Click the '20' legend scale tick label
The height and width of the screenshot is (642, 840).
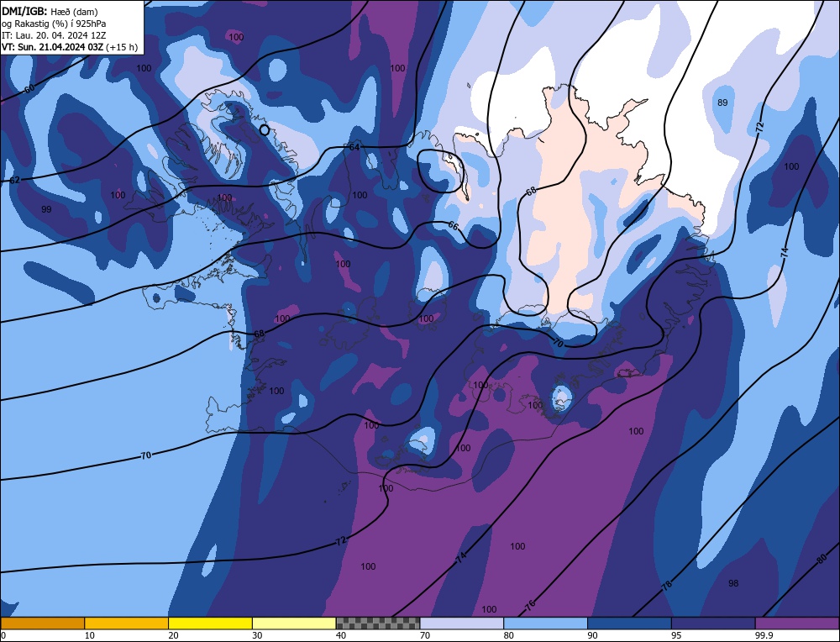point(174,635)
